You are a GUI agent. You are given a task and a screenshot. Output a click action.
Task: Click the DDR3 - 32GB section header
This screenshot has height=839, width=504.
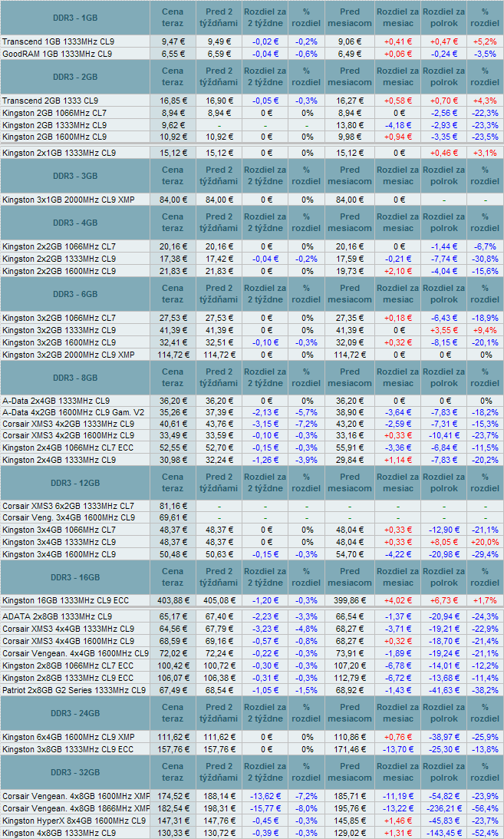coord(75,772)
